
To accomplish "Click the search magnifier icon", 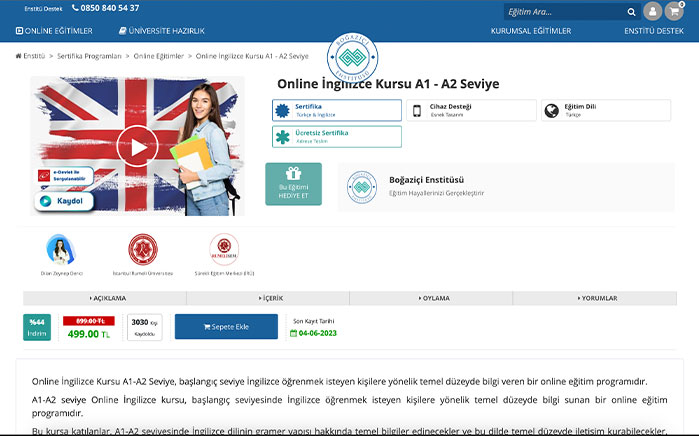I will click(x=630, y=12).
